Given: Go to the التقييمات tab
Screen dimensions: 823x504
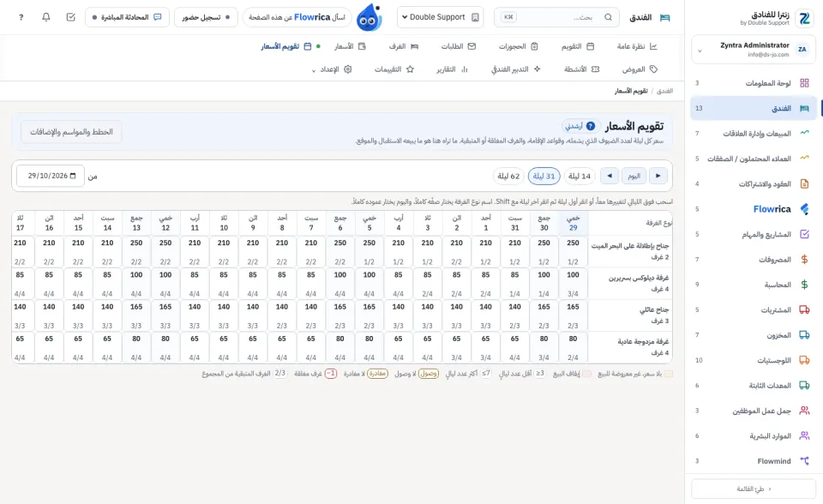Looking at the screenshot, I should 394,69.
